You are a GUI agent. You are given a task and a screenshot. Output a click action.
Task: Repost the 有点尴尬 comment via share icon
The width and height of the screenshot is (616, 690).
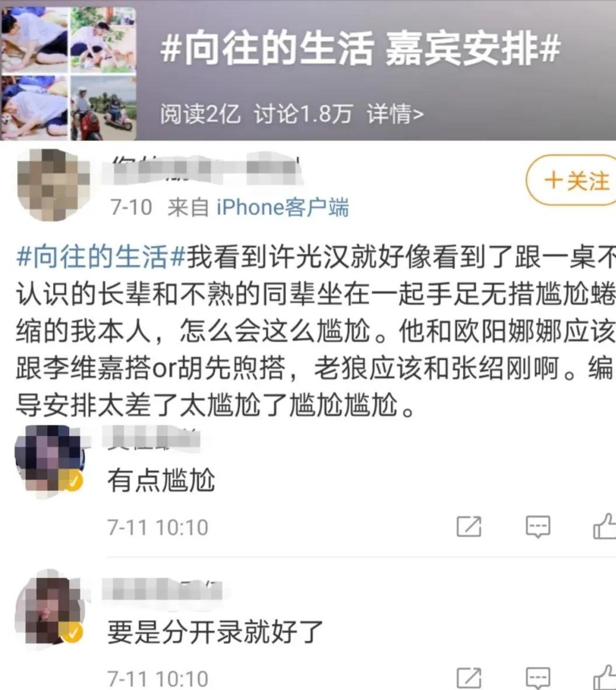pyautogui.click(x=469, y=526)
